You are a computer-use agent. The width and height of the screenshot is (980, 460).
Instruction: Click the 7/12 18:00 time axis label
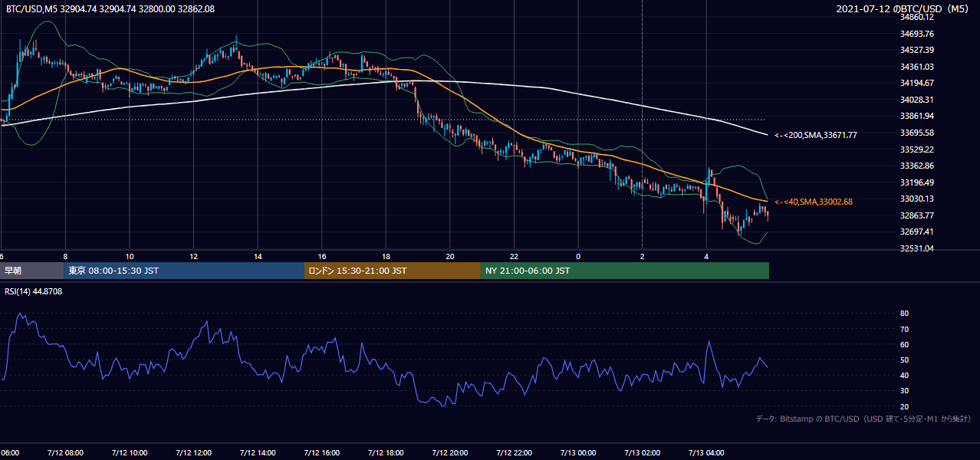386,452
